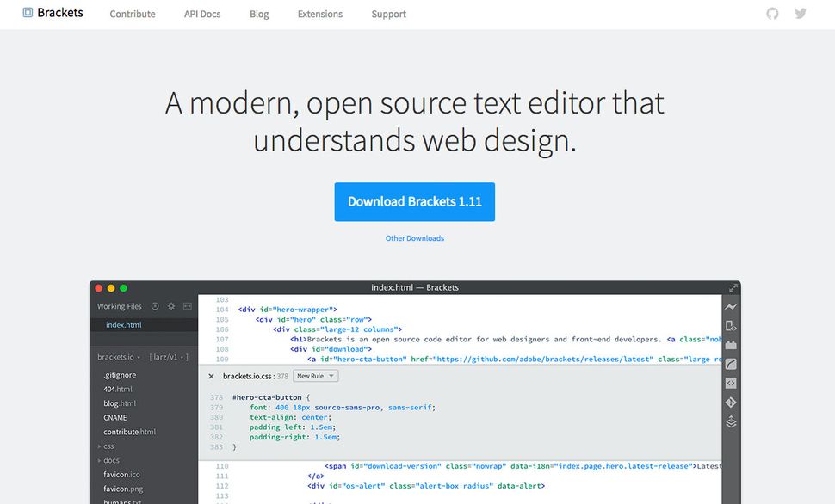Click the GitHub icon in the top bar
This screenshot has width=835, height=504.
pos(772,14)
